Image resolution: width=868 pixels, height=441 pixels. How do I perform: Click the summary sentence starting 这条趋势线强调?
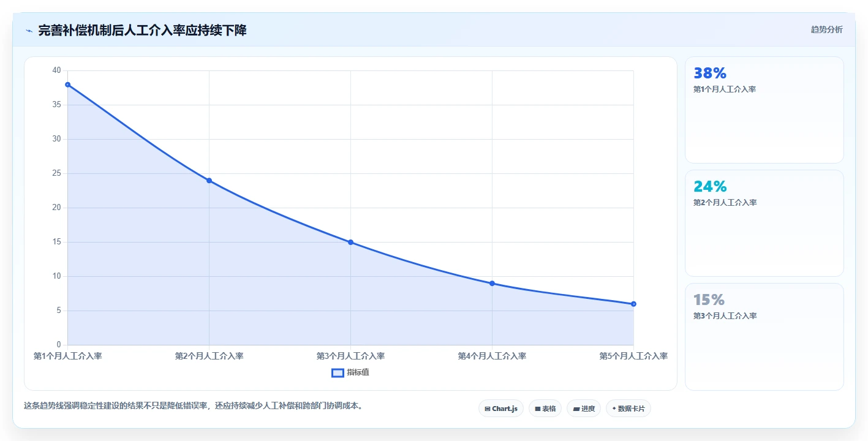tap(195, 405)
